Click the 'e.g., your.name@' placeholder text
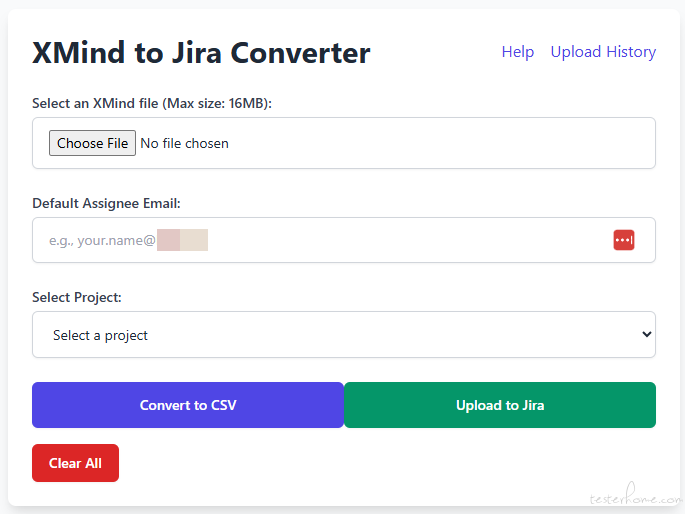Screen dimensions: 685x514 tap(102, 240)
